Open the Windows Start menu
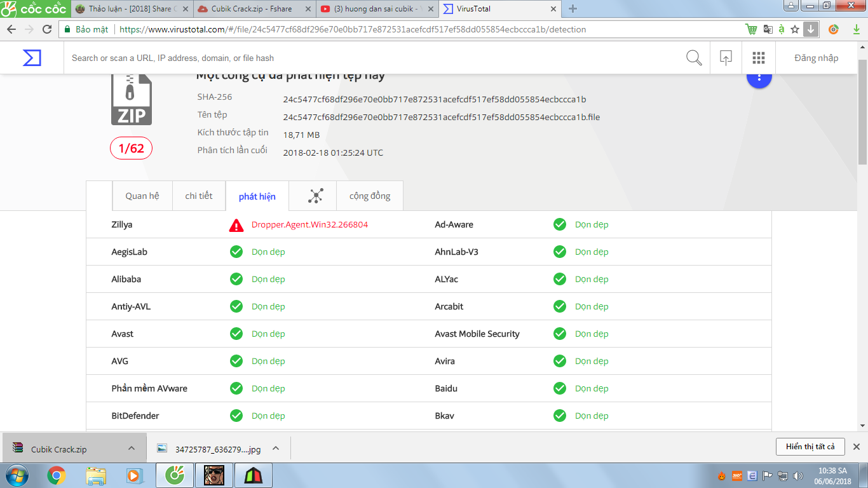 coord(17,475)
